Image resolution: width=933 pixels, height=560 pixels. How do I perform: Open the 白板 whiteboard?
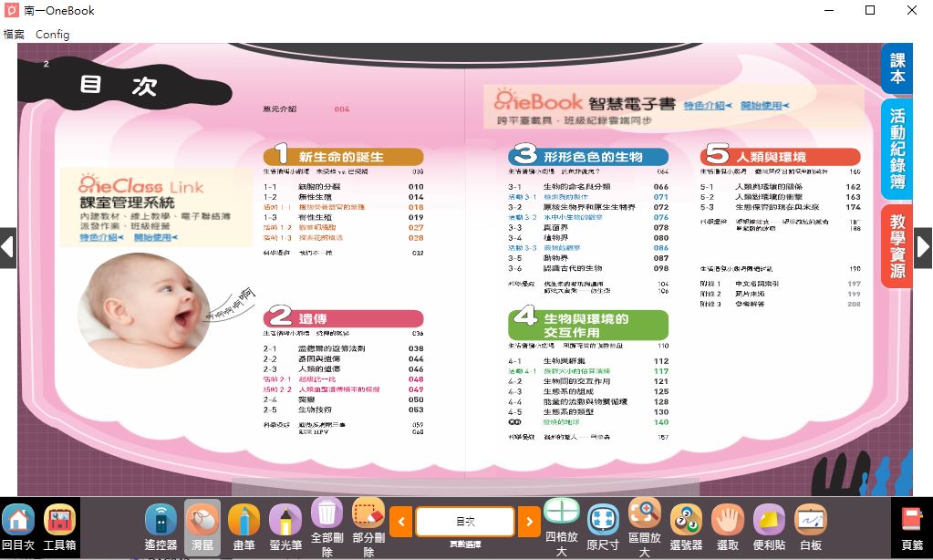click(x=811, y=527)
